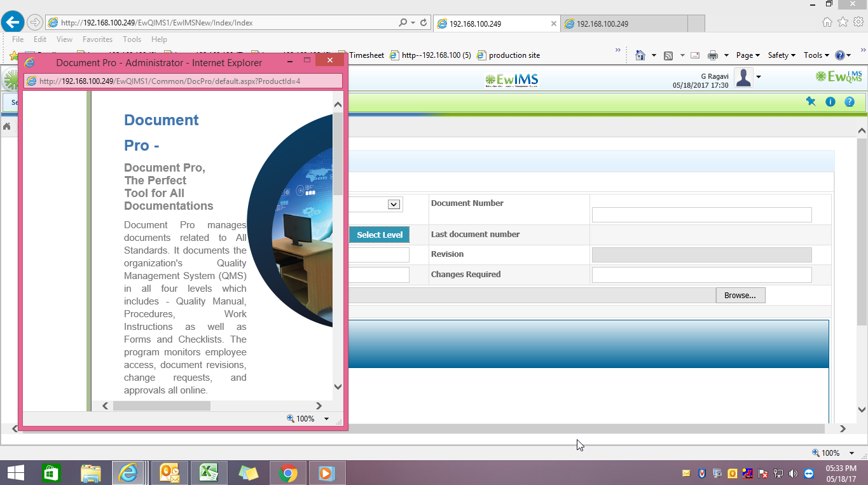868x485 pixels.
Task: Click the IE back navigation arrow
Action: [x=13, y=22]
